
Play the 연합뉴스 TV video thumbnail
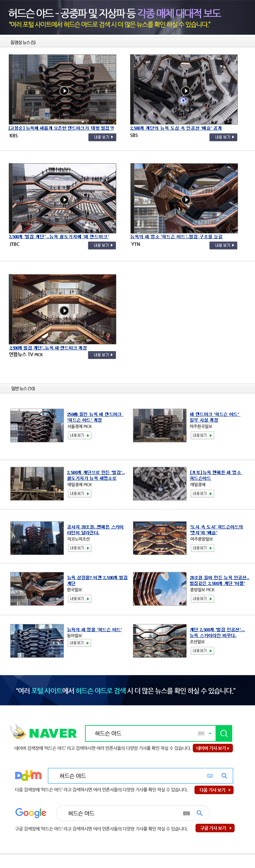(63, 309)
